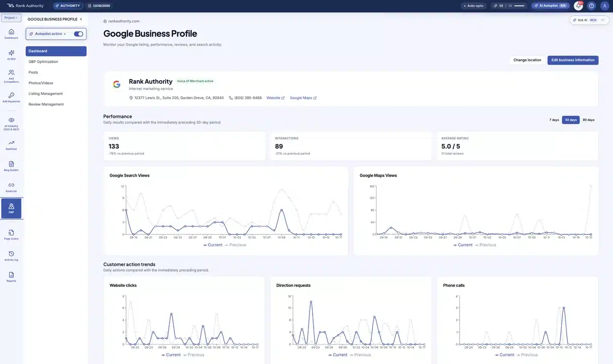Click Current legend in Google Search Views
The image size is (613, 364).
coord(213,245)
